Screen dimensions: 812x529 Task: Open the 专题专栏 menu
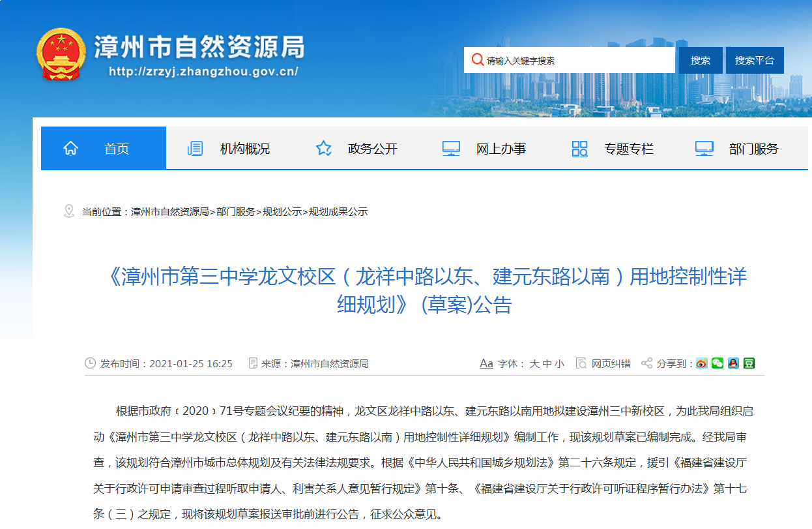coord(628,149)
